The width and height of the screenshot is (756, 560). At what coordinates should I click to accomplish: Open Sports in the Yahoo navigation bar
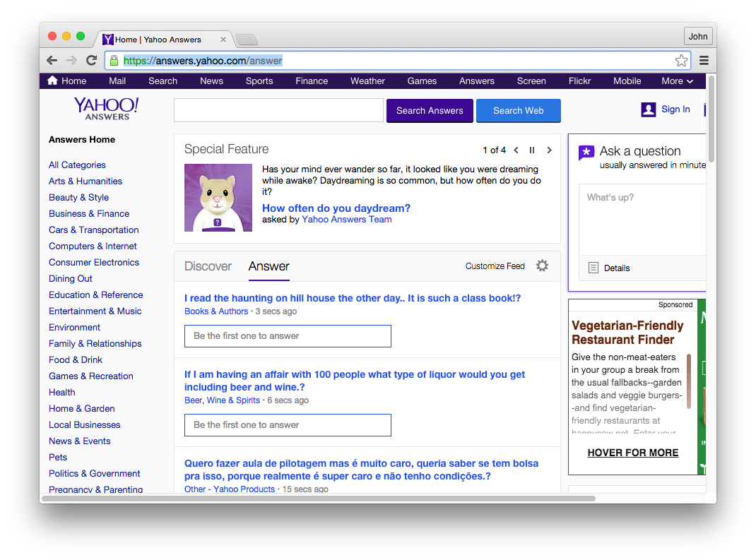[x=259, y=81]
